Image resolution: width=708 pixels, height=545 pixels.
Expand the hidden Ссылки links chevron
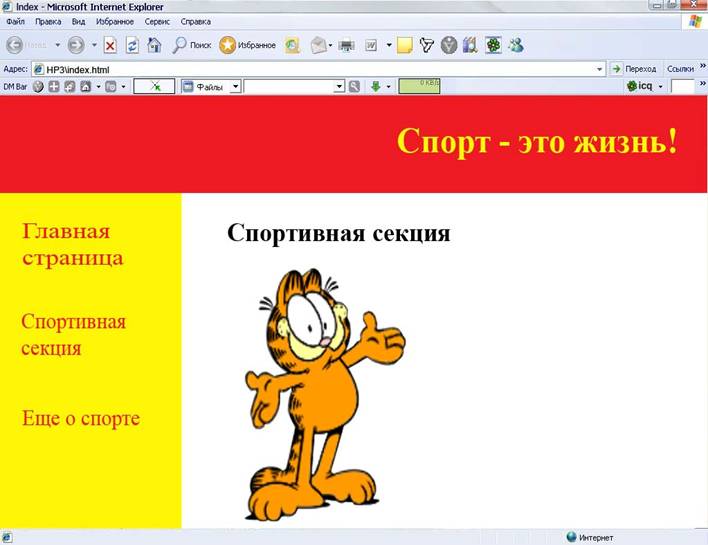coord(702,66)
